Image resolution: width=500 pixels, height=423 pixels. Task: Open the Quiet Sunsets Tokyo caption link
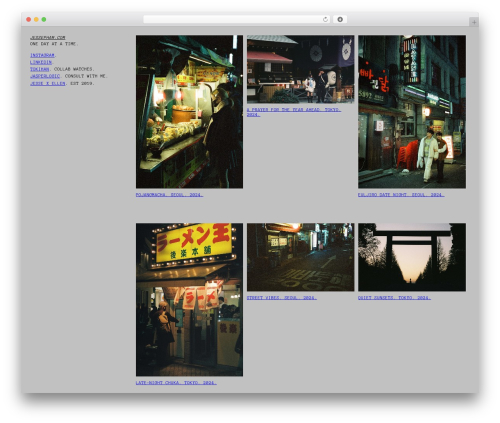pos(394,298)
